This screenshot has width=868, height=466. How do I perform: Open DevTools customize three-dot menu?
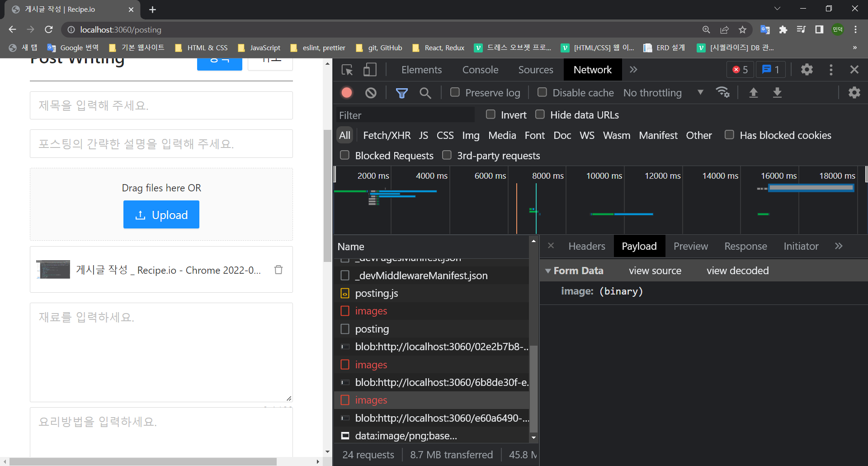[831, 70]
